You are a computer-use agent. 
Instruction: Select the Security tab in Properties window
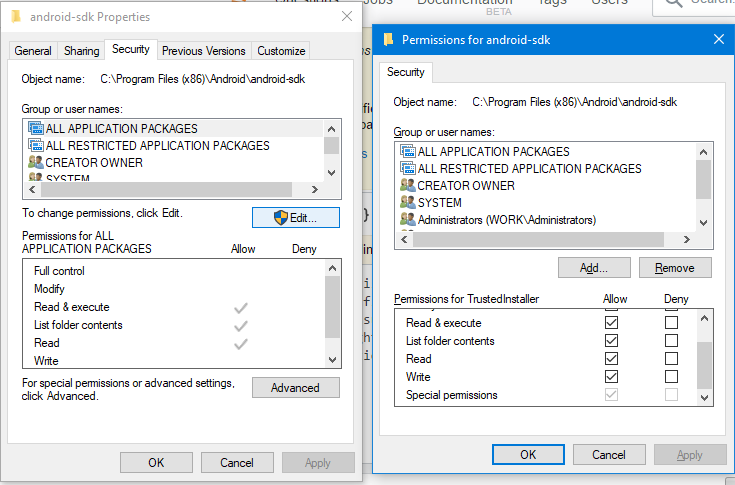point(131,49)
